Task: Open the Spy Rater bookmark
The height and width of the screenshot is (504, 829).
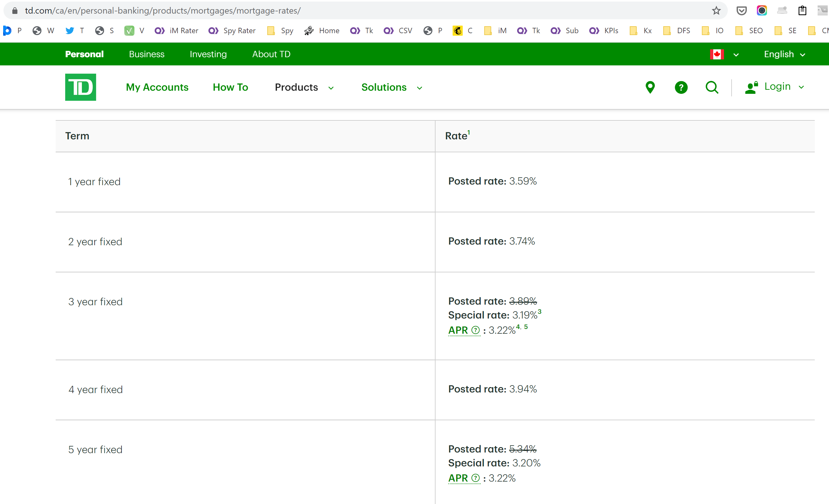Action: (x=232, y=31)
